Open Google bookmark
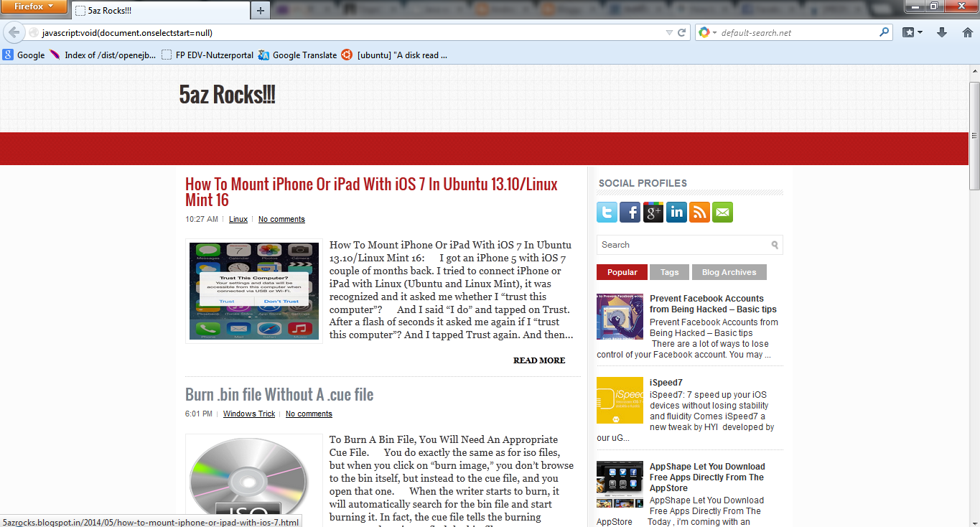 coord(24,55)
